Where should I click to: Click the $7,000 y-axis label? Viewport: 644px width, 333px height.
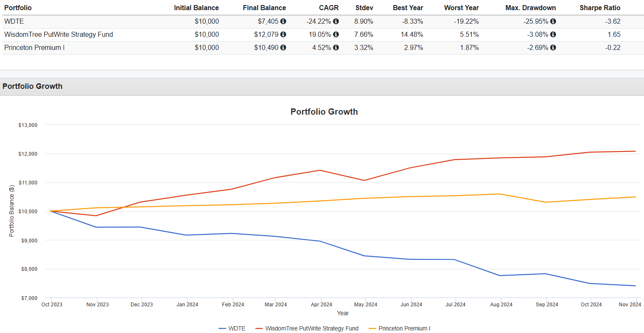point(29,298)
